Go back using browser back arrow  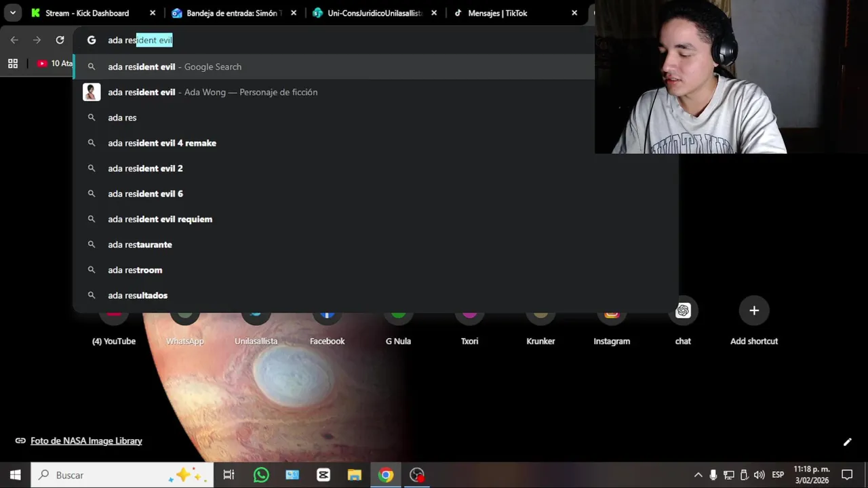coord(14,40)
